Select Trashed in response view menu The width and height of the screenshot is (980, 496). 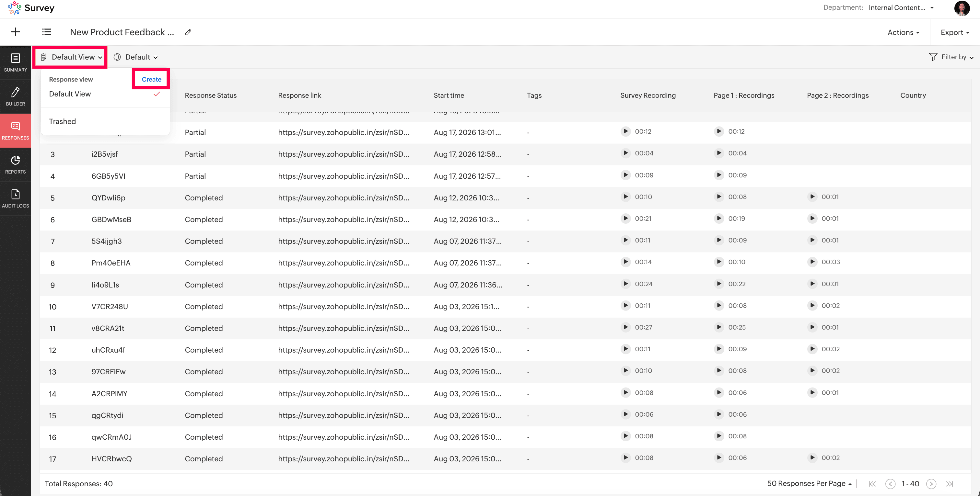coord(63,121)
